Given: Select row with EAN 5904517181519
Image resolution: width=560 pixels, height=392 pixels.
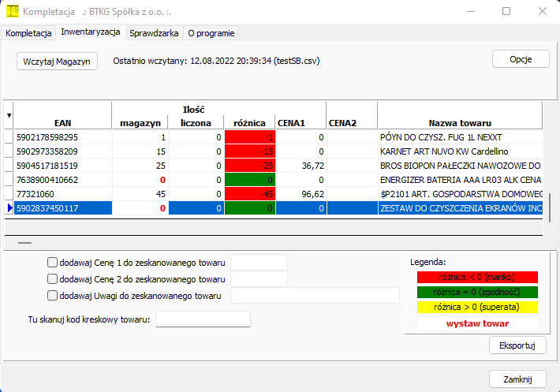Looking at the screenshot, I should (62, 166).
